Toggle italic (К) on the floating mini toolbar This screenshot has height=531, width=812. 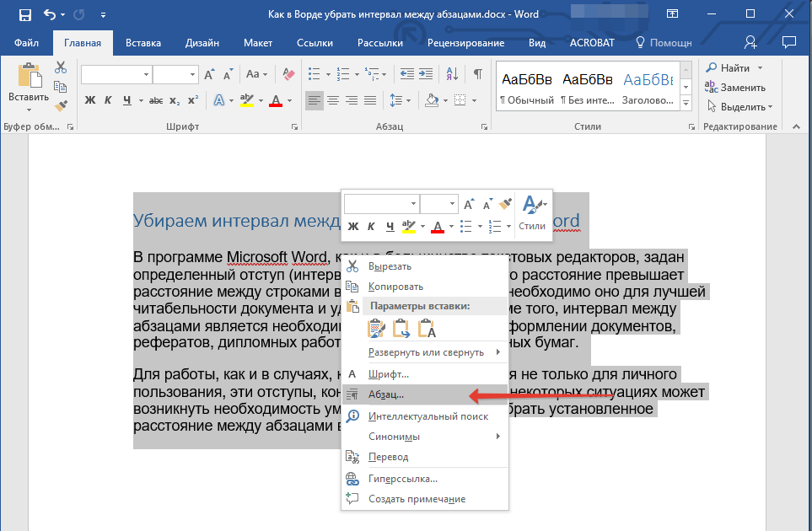(371, 226)
